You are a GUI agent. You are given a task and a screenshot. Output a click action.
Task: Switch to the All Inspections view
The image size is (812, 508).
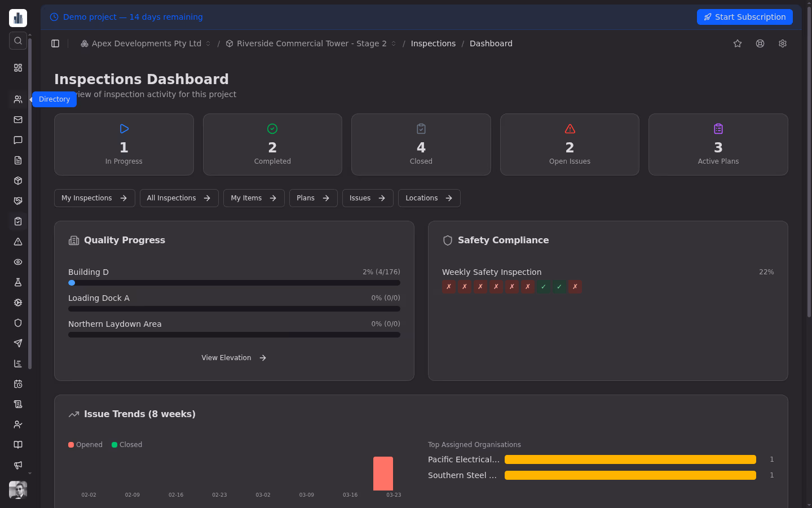tap(179, 198)
